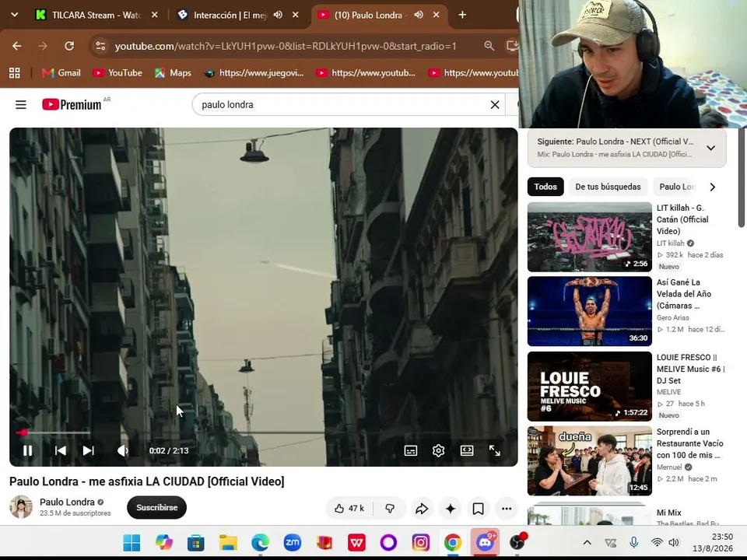This screenshot has width=747, height=560.
Task: Click the video progress bar
Action: pyautogui.click(x=264, y=432)
